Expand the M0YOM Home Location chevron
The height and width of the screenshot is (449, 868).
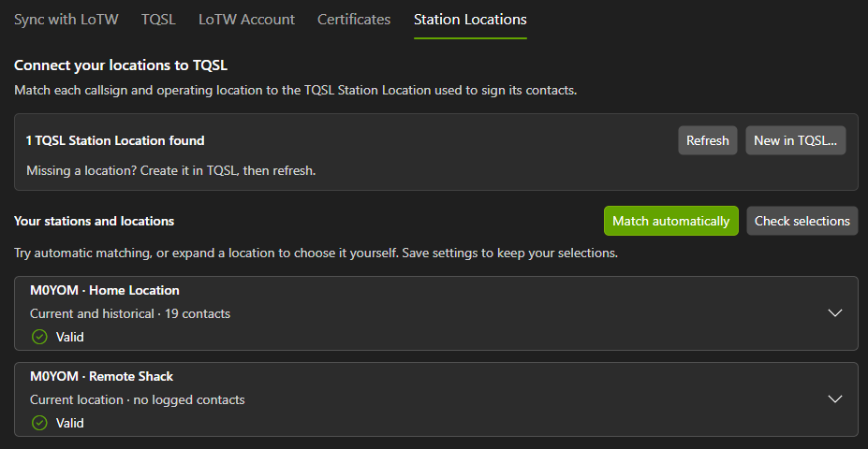point(835,313)
